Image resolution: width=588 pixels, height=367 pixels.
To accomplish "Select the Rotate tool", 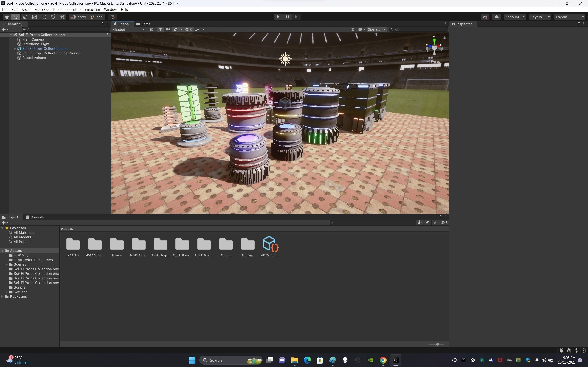I will pos(25,17).
